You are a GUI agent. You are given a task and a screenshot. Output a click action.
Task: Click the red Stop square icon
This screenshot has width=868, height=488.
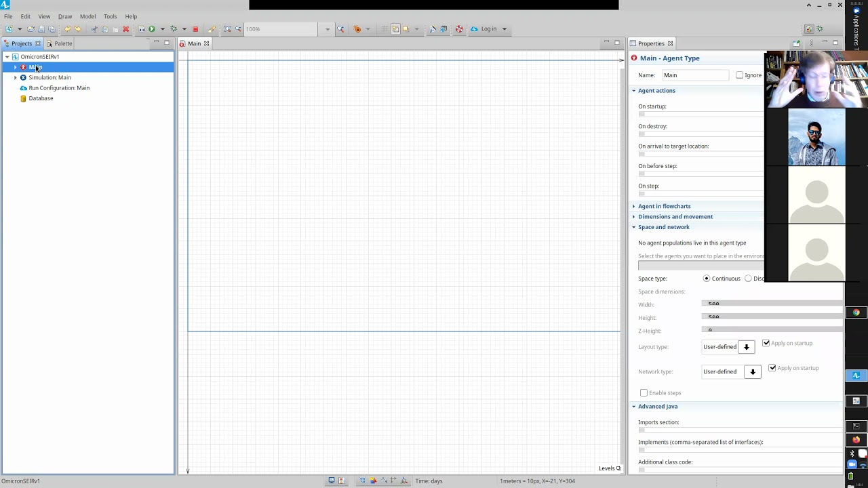[x=195, y=29]
